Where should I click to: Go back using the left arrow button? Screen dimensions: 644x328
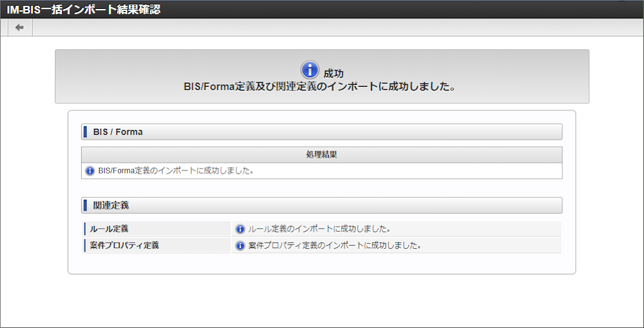20,27
